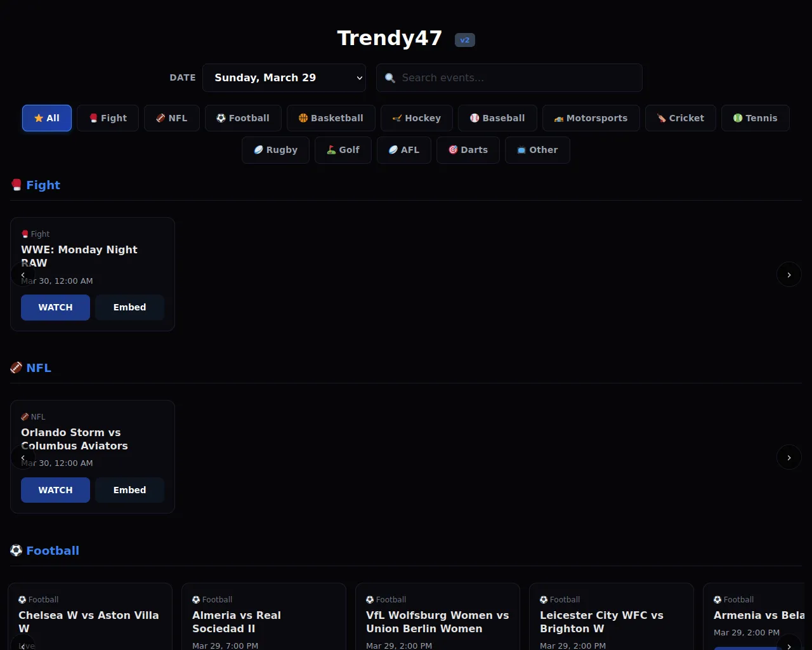Image resolution: width=812 pixels, height=650 pixels.
Task: Watch WWE: Monday Night RAW
Action: 55,307
